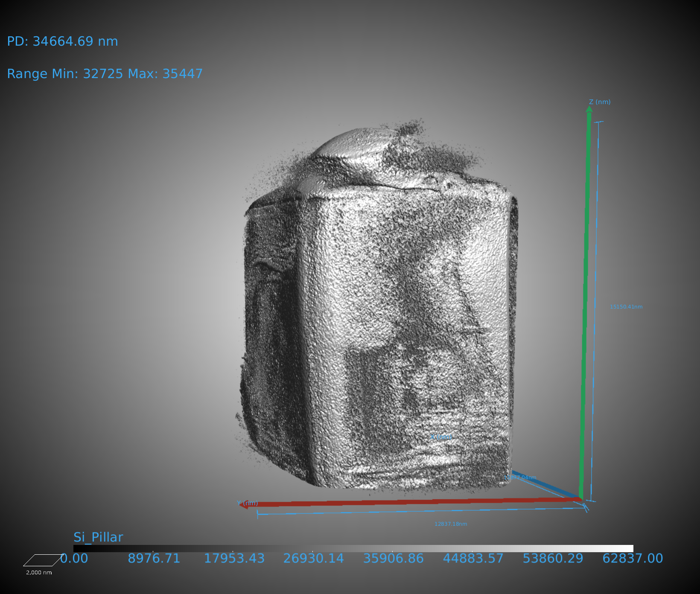Click the 2,000 nm scale bar label
The image size is (700, 594).
pos(39,573)
